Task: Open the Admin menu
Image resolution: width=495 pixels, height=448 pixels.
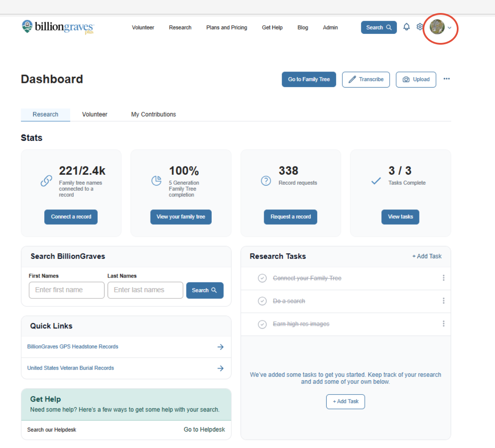Action: pos(330,27)
